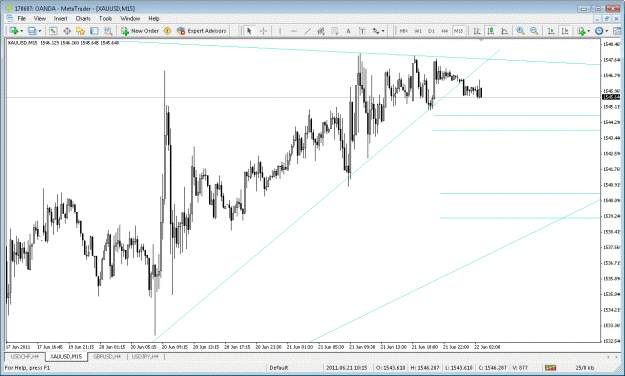The width and height of the screenshot is (625, 376).
Task: Open the chart Templates icon
Action: pos(617,31)
